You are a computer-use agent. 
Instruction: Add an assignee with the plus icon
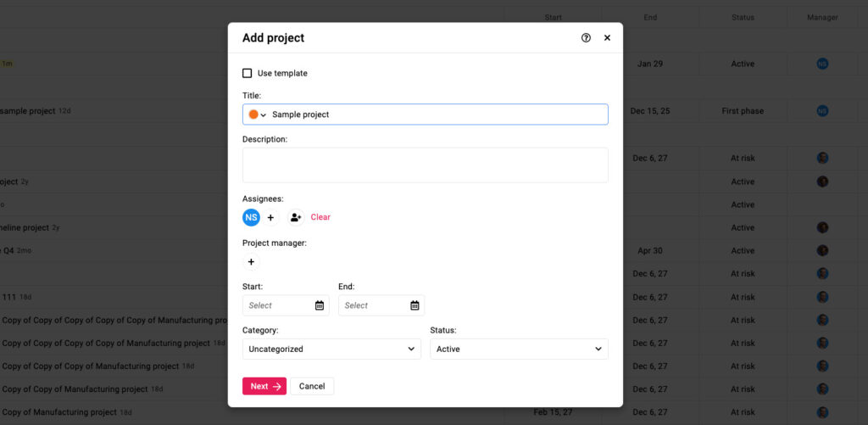(270, 217)
